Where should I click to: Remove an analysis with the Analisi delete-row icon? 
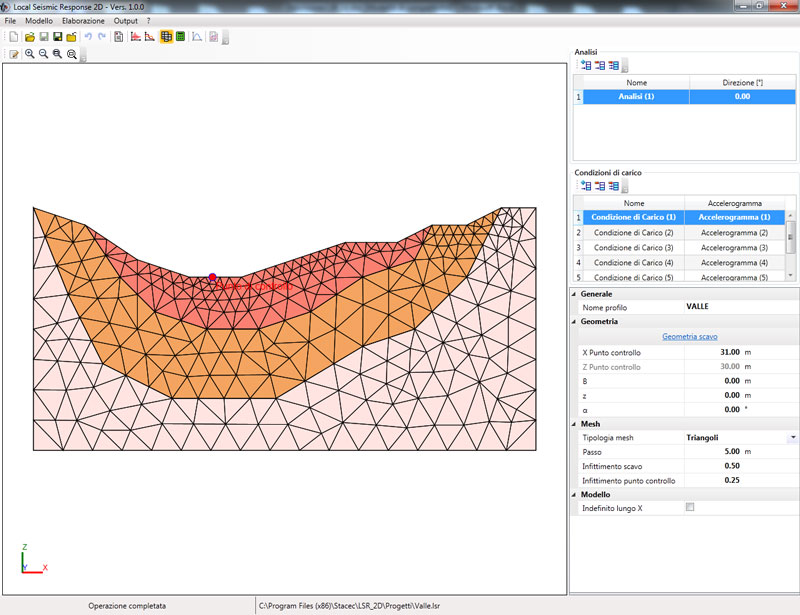click(x=599, y=65)
